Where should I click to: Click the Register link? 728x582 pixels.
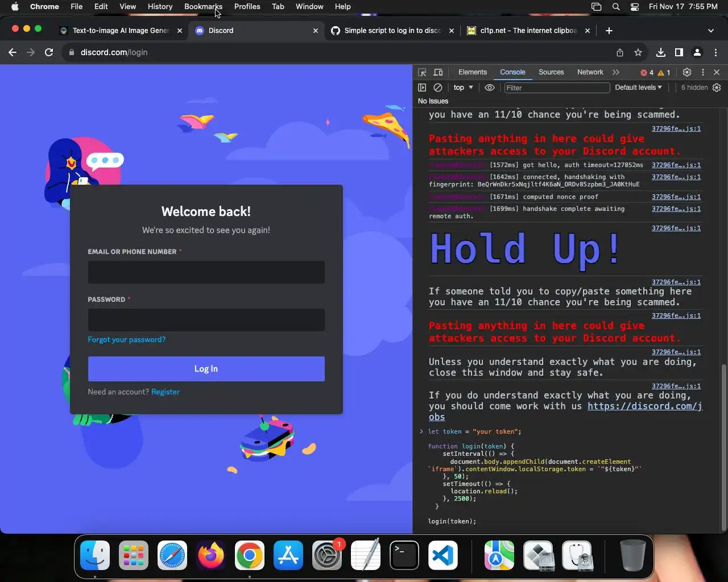(x=166, y=392)
